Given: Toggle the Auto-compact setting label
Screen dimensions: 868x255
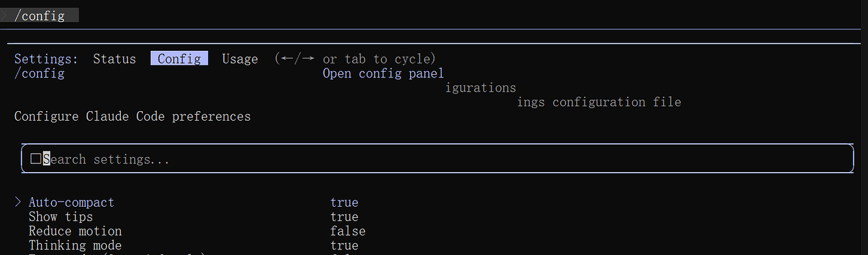Looking at the screenshot, I should tap(71, 202).
